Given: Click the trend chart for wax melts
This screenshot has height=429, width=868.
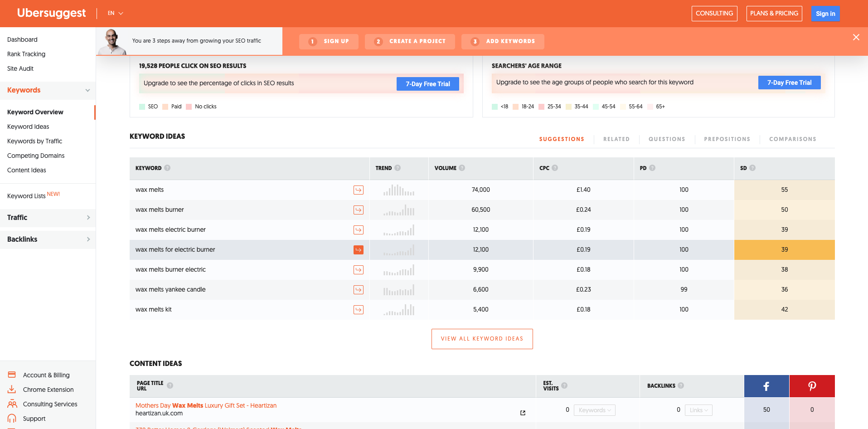Looking at the screenshot, I should coord(399,190).
